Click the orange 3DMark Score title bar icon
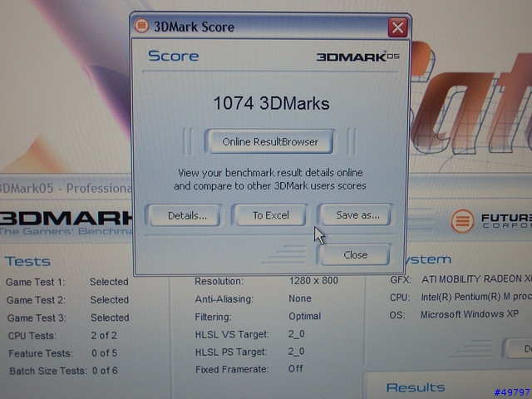This screenshot has height=399, width=532. tap(141, 26)
